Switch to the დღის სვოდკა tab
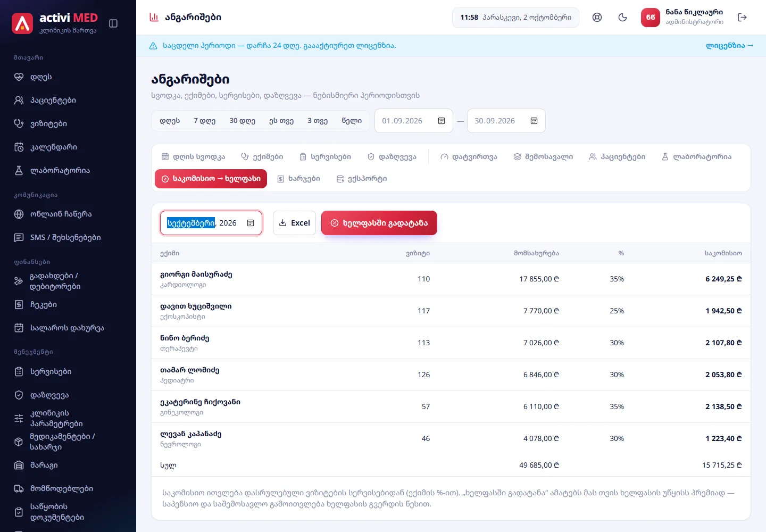Screen dimensions: 766x532 (x=194, y=157)
